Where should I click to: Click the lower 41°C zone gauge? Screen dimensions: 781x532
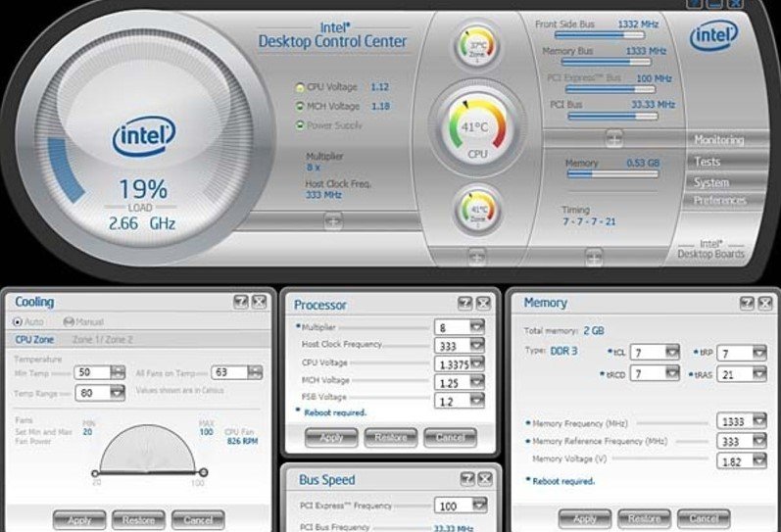(477, 211)
